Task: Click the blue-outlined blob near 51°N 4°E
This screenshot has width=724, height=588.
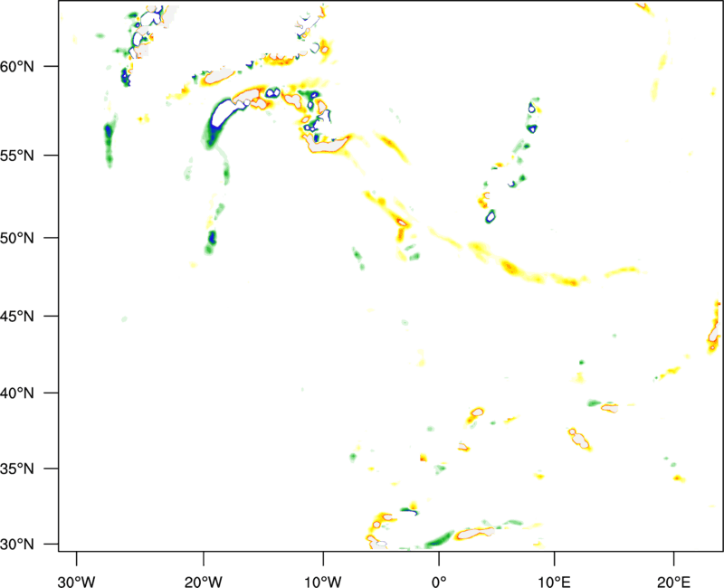Action: 491,216
